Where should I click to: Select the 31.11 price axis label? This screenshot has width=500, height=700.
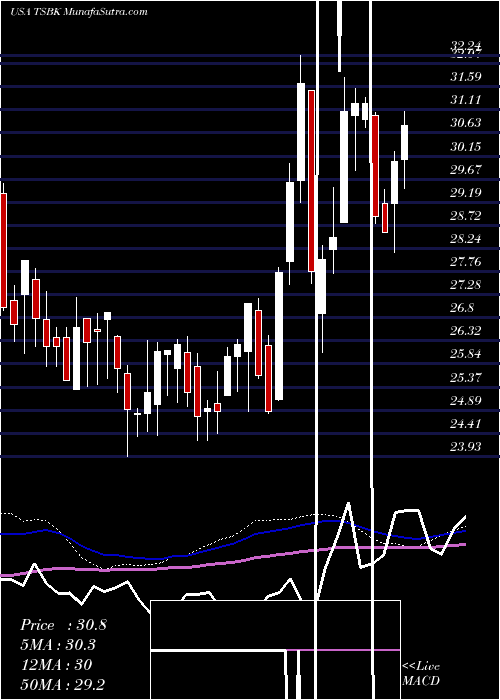[466, 100]
